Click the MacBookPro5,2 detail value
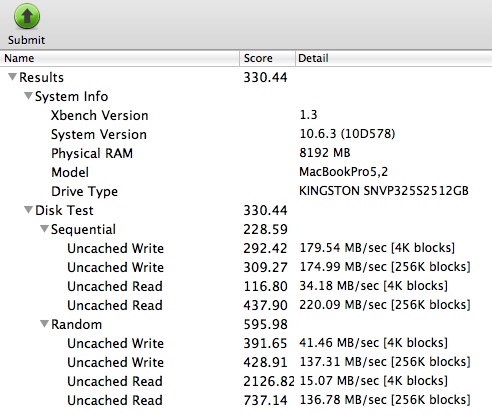Viewport: 492px width, 417px height. pos(343,172)
